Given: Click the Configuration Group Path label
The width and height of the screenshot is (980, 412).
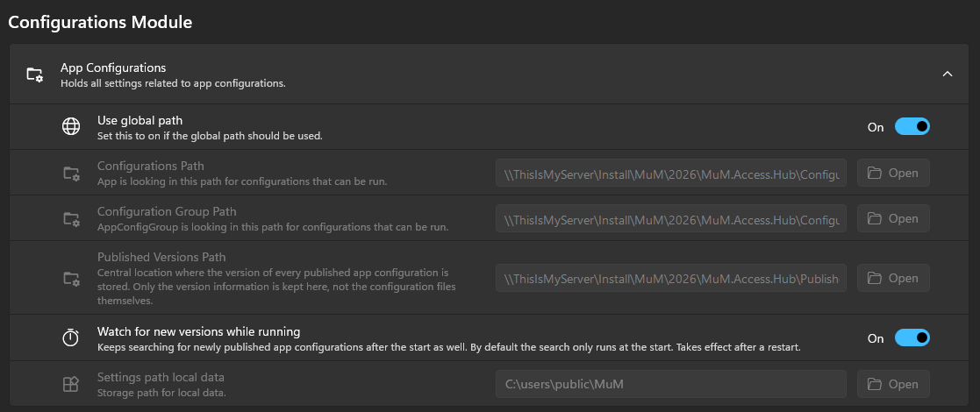Looking at the screenshot, I should pyautogui.click(x=167, y=211).
